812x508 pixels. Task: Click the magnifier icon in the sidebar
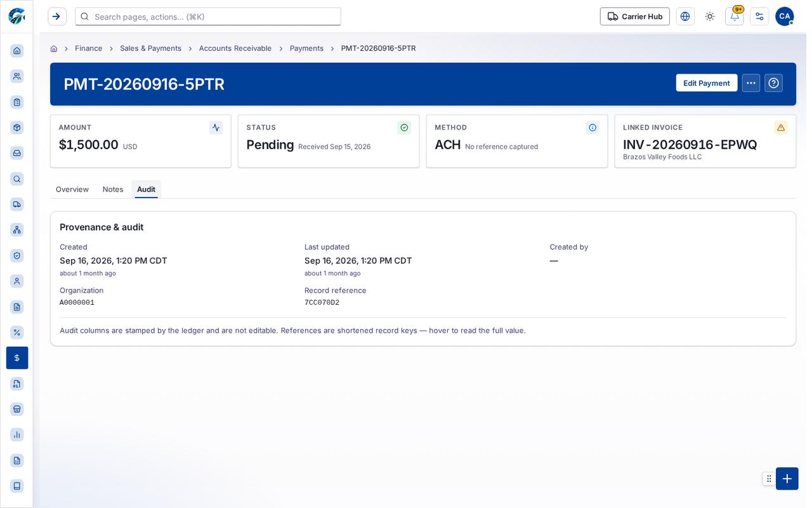17,179
